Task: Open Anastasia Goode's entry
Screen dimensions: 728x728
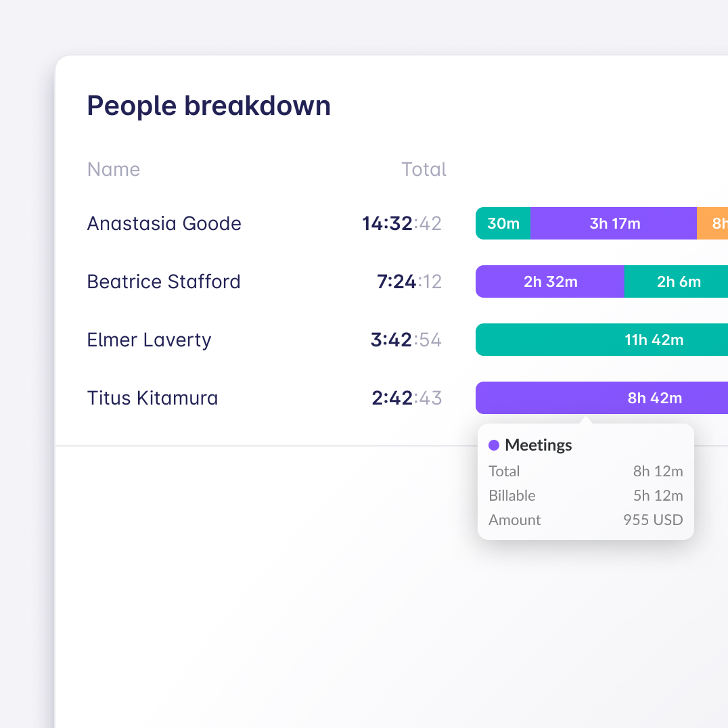Action: coord(164,223)
